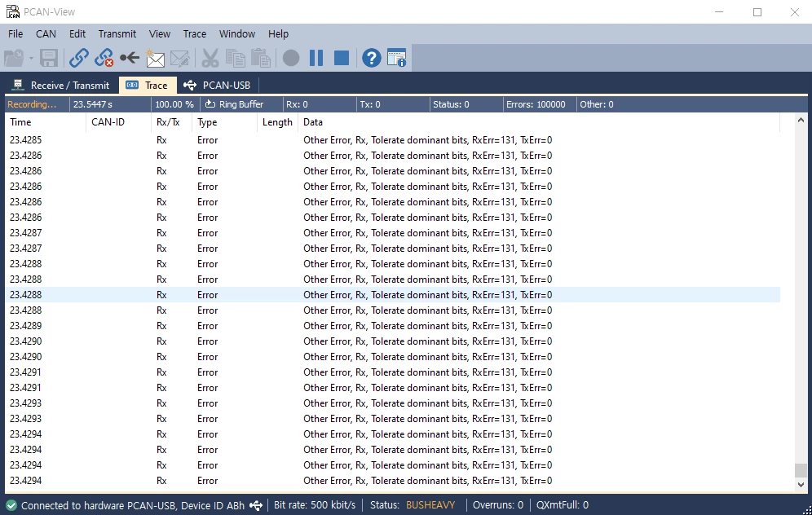Viewport: 812px width, 515px height.
Task: Open the File menu
Action: [x=15, y=33]
